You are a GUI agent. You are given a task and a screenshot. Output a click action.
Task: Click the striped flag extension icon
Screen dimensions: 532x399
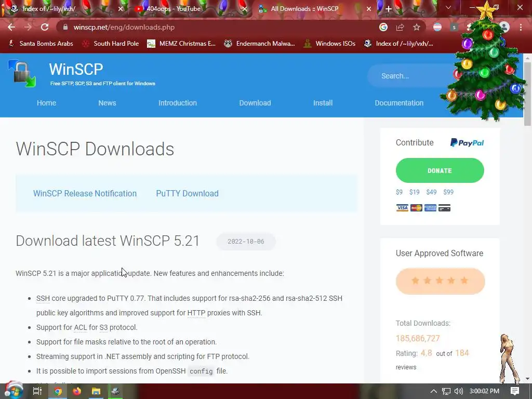coord(437,27)
